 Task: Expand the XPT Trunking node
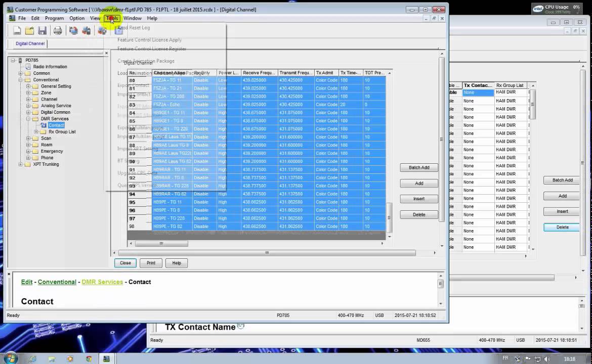(20, 164)
